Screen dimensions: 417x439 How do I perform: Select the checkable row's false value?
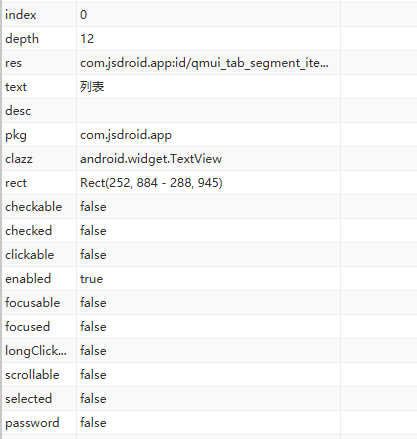tap(93, 207)
